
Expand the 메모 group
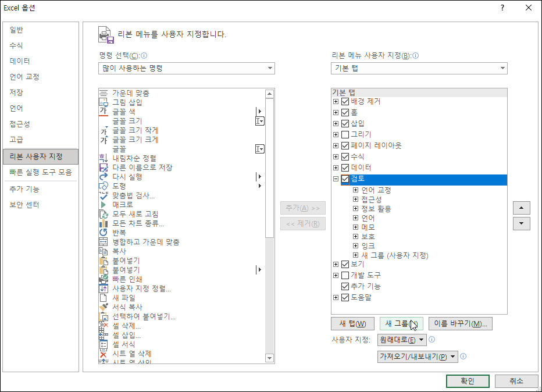point(355,227)
